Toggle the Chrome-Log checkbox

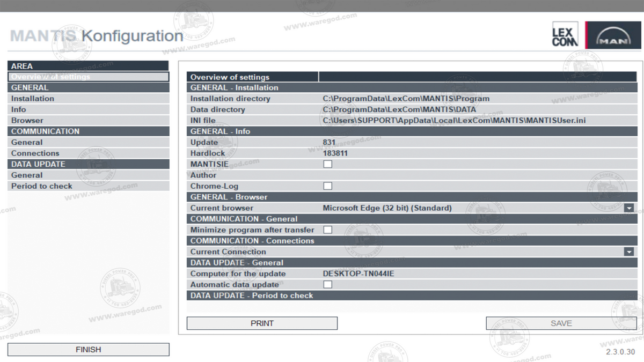[327, 186]
